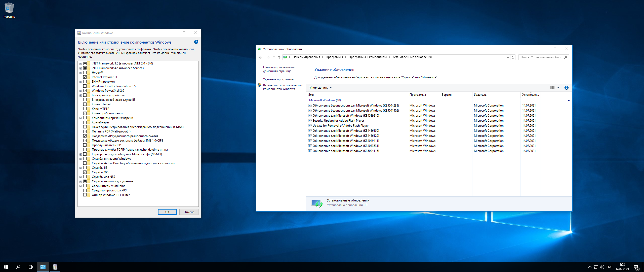Uncheck Internet Explorer 11 checkbox
Image resolution: width=644 pixels, height=272 pixels.
(85, 77)
